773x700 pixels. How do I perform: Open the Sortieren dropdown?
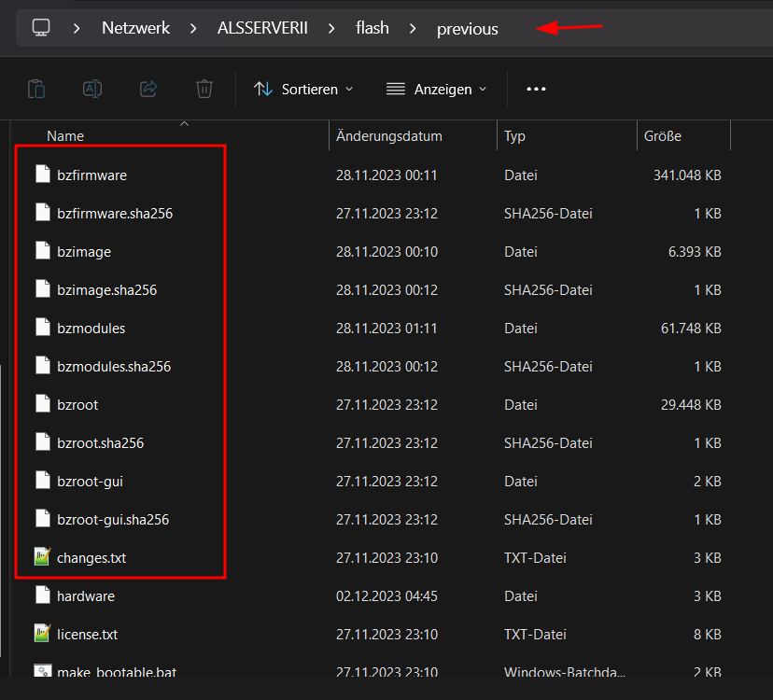303,90
